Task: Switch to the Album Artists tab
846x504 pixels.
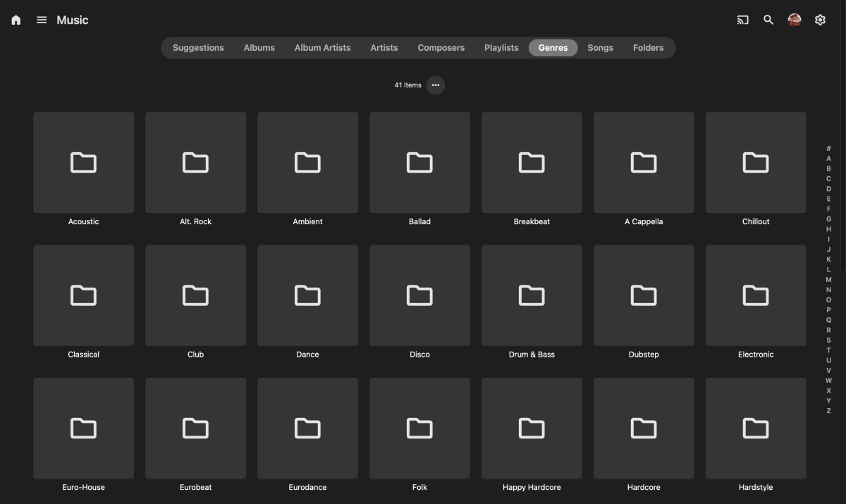Action: 322,48
